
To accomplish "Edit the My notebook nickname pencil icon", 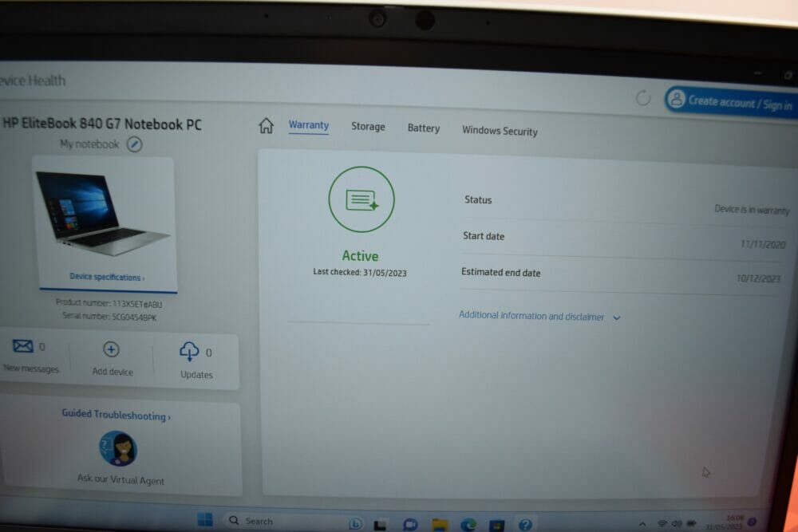I will point(134,144).
